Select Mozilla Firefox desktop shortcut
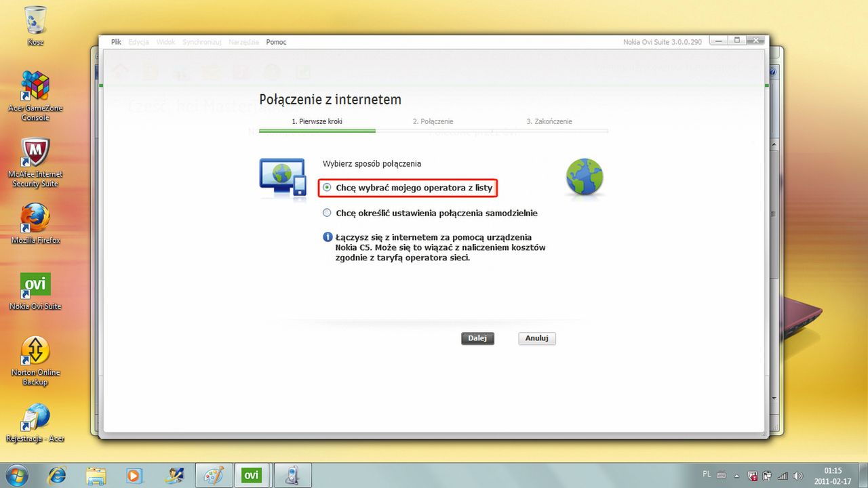This screenshot has width=868, height=488. point(35,224)
